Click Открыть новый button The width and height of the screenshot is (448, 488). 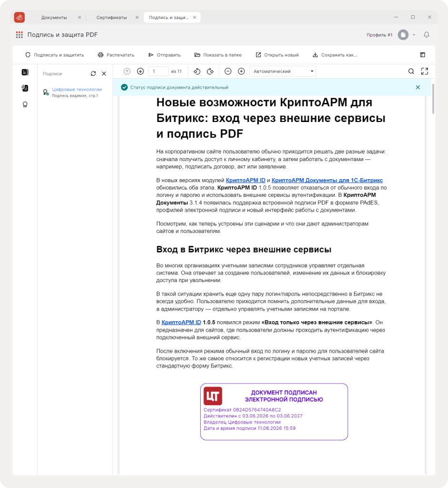tap(277, 55)
